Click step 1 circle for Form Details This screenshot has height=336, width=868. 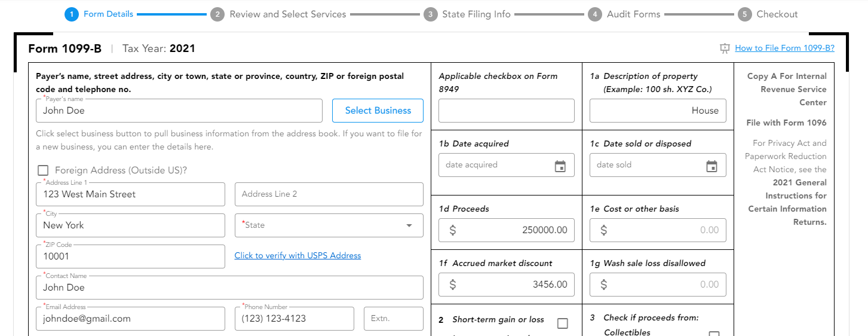(x=72, y=14)
